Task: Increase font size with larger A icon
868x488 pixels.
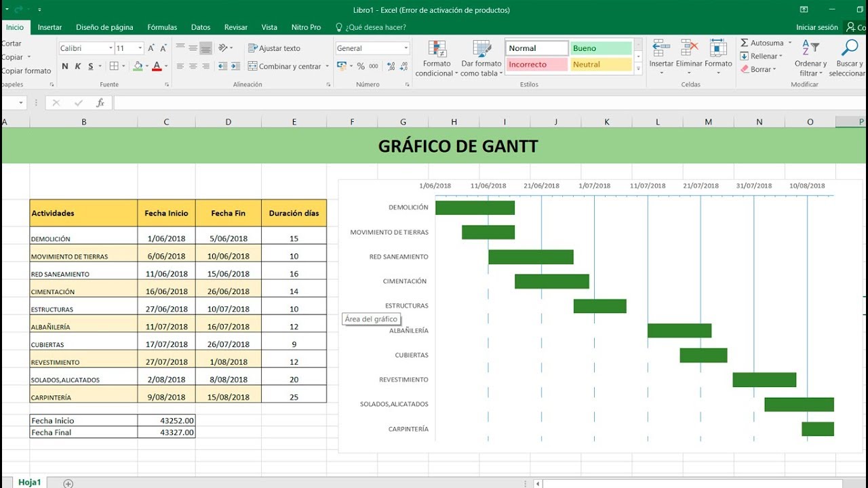Action: pyautogui.click(x=151, y=48)
